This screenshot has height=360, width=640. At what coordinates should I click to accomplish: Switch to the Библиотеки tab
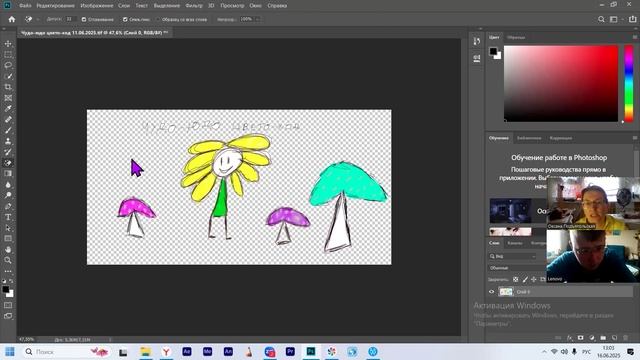(x=529, y=138)
